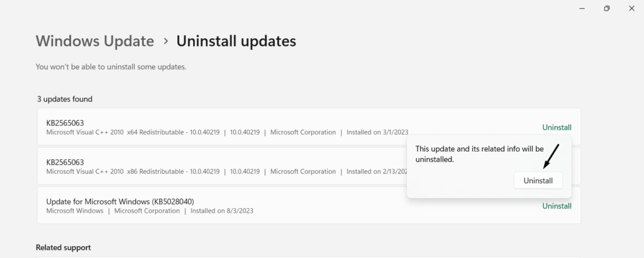This screenshot has height=258, width=644.
Task: Click the breadcrumb chevron after Windows Update
Action: point(165,41)
